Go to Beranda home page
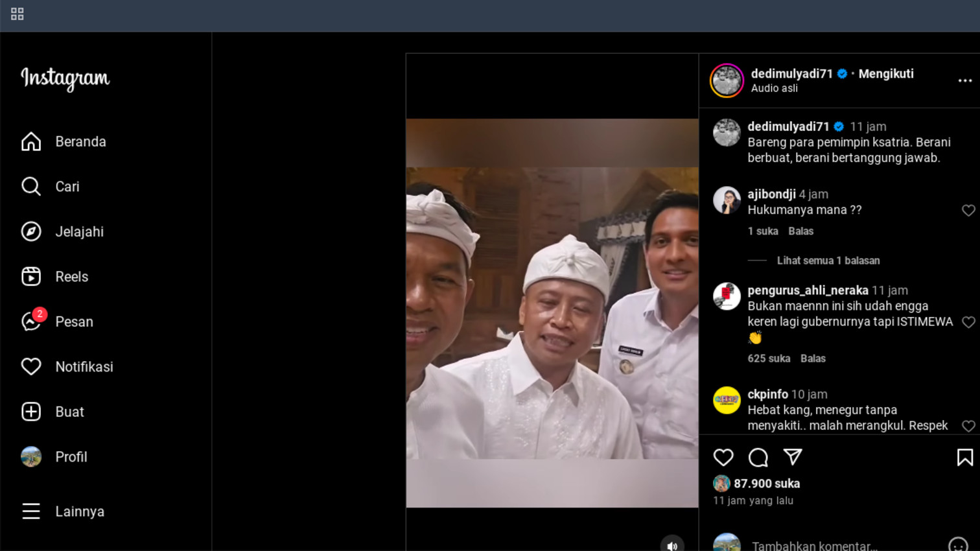 [64, 141]
